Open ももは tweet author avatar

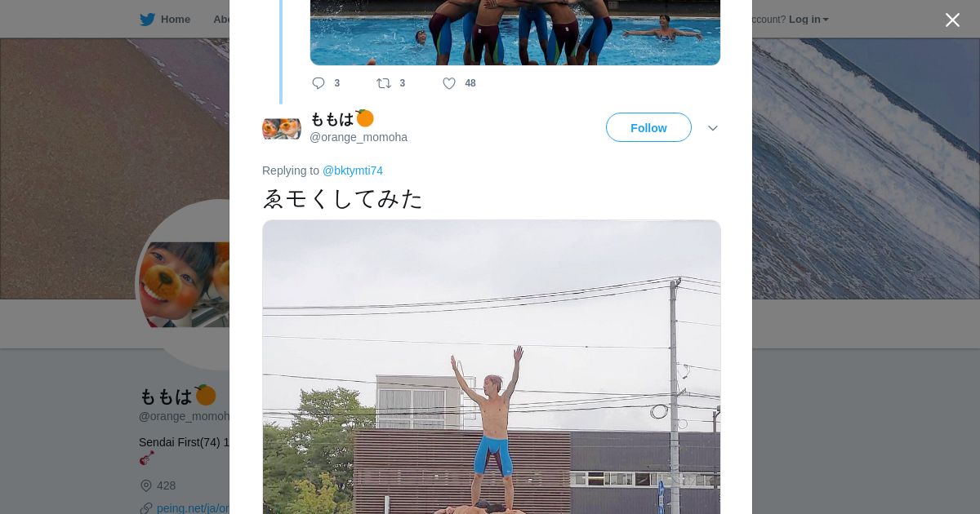282,129
